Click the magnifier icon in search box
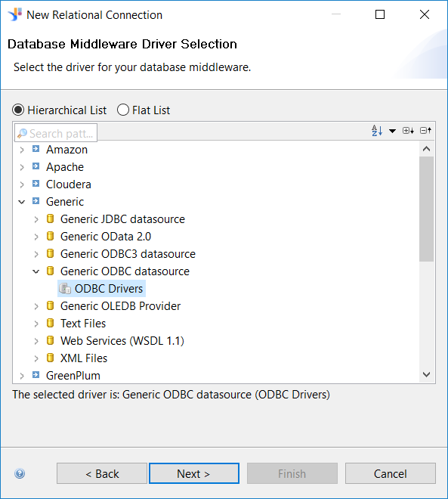Image resolution: width=448 pixels, height=499 pixels. click(22, 133)
